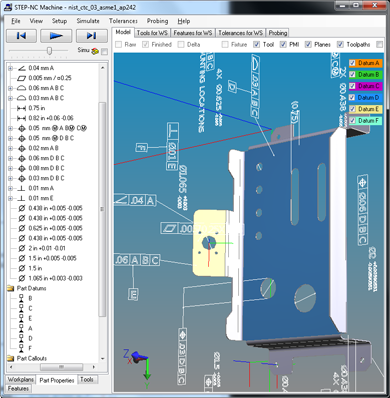
Task: Click diameter icon of 2 in row
Action: coord(21,248)
